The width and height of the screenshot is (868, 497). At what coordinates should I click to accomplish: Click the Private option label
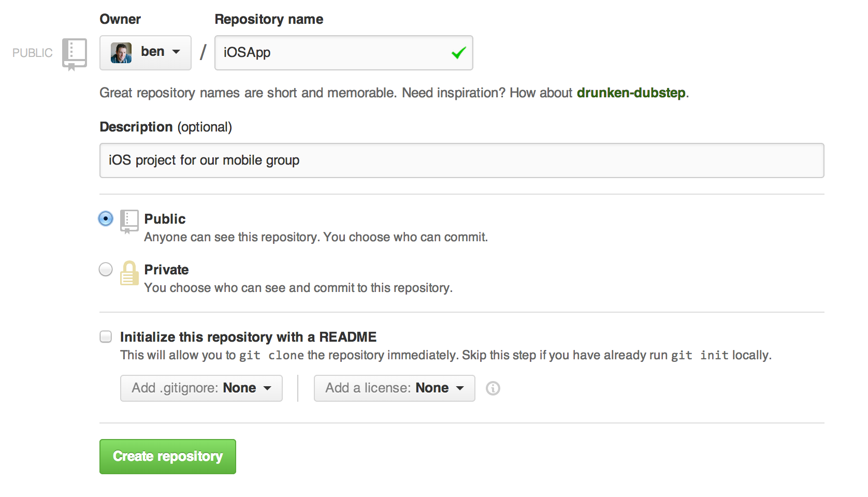click(166, 270)
